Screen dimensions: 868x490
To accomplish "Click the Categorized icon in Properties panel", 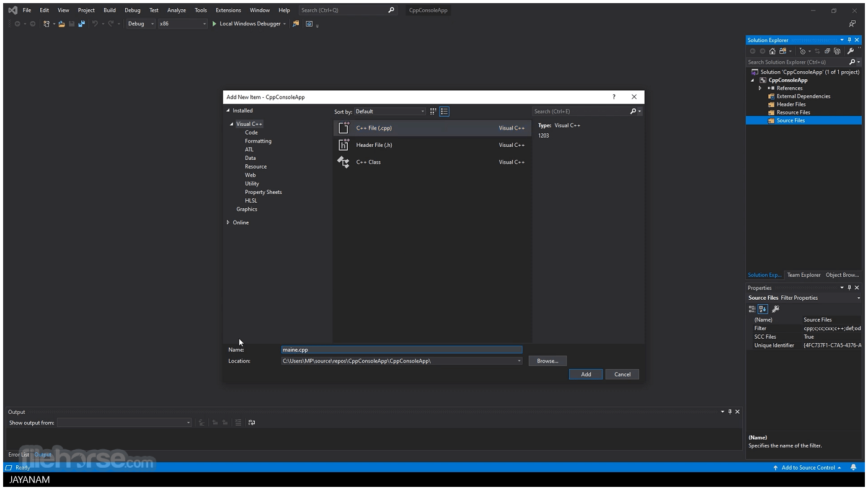I will [x=753, y=308].
